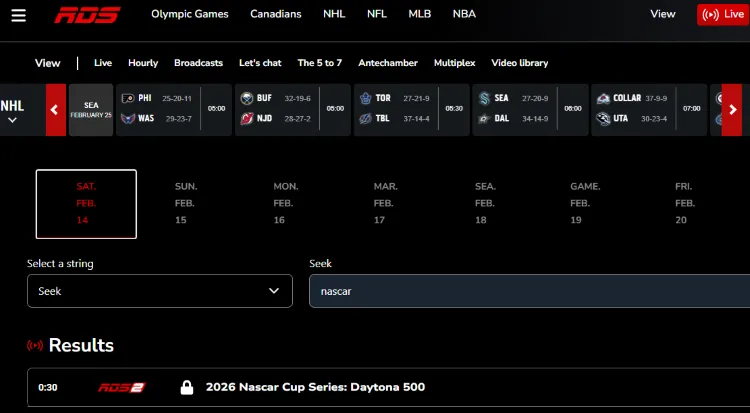Click the lock icon beside Daytona 500
The height and width of the screenshot is (413, 750).
point(186,387)
